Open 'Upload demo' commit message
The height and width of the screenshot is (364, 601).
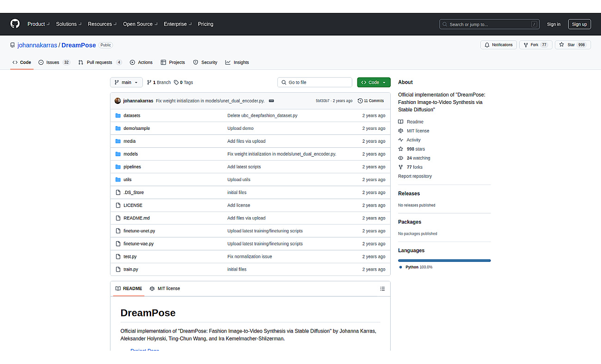pos(240,128)
